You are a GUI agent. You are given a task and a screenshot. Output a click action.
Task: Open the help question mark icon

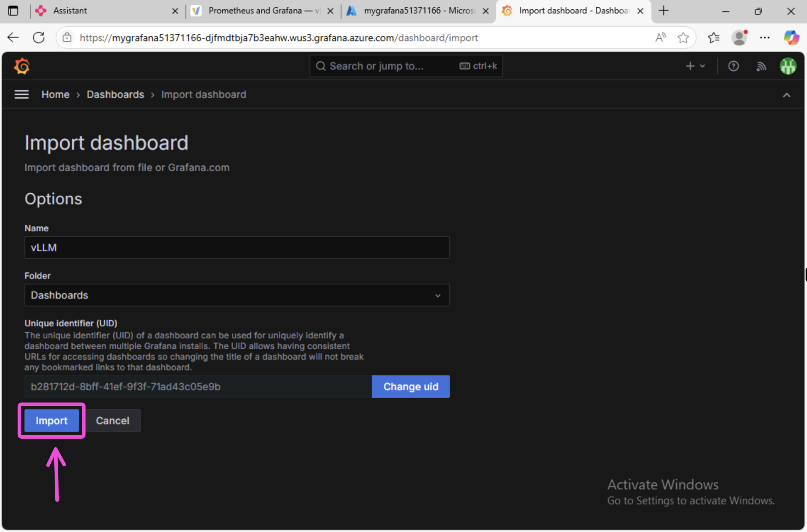coord(733,66)
